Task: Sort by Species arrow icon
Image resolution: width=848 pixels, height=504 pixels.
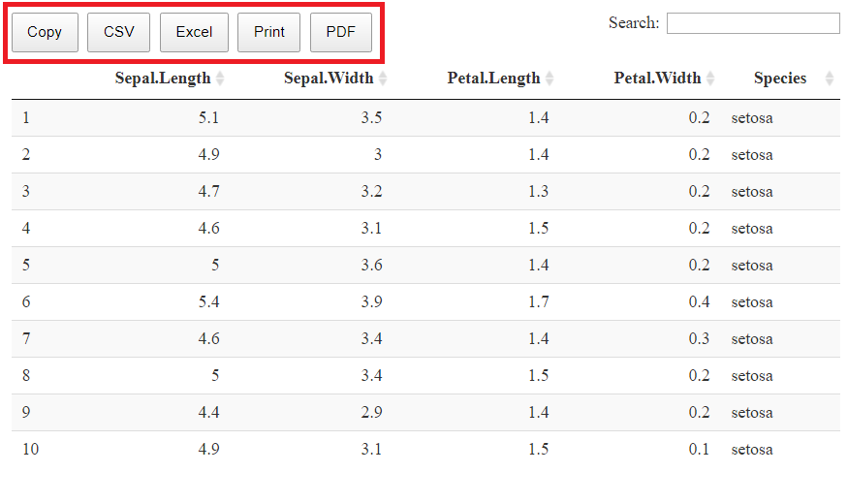Action: pyautogui.click(x=830, y=79)
